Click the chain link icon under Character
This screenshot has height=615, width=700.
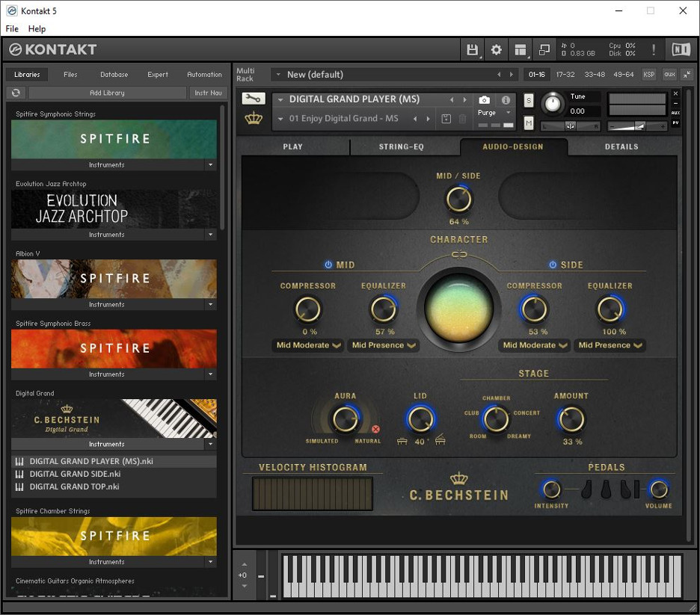coord(459,254)
